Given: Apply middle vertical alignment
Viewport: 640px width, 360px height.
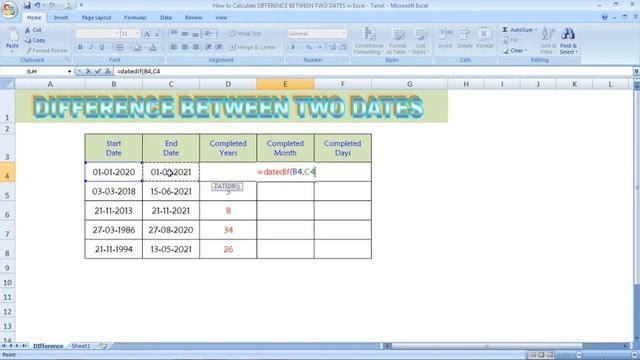Looking at the screenshot, I should point(185,33).
